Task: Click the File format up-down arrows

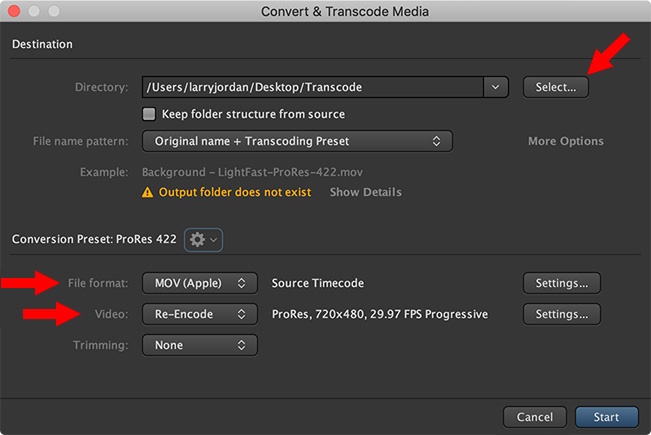Action: click(241, 283)
